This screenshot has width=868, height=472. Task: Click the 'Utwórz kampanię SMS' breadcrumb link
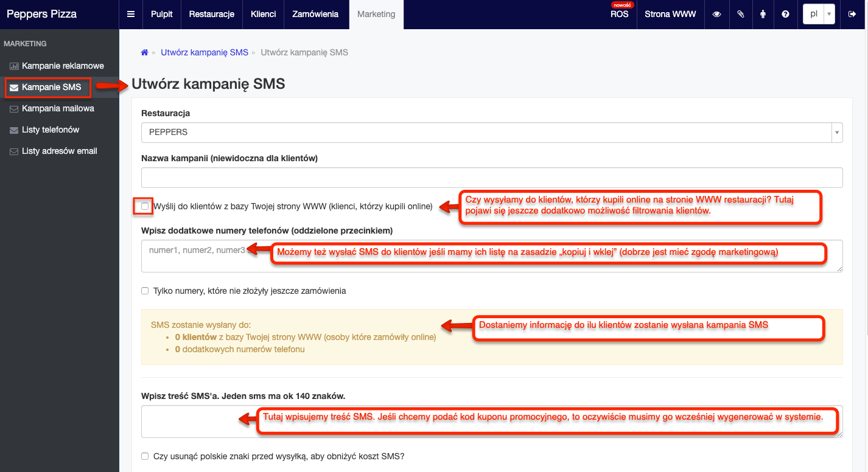click(x=205, y=52)
